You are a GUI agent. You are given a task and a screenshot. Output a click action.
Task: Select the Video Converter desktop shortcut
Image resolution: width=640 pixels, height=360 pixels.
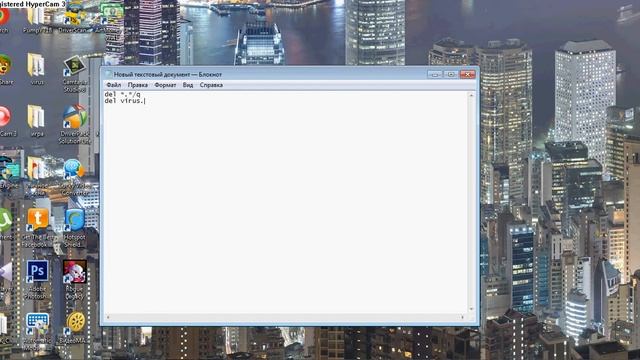coord(74,177)
